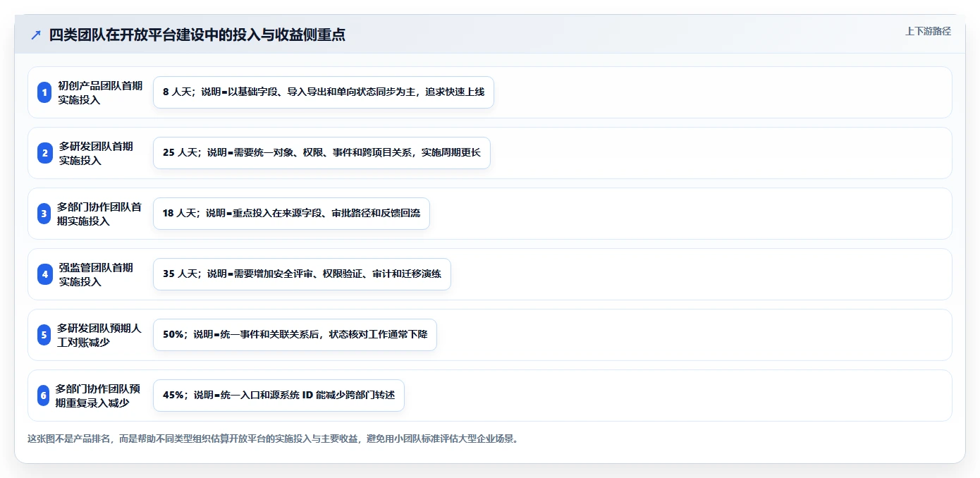980x478 pixels.
Task: Select the 初创产品团队首期实施投入 label
Action: tap(100, 92)
